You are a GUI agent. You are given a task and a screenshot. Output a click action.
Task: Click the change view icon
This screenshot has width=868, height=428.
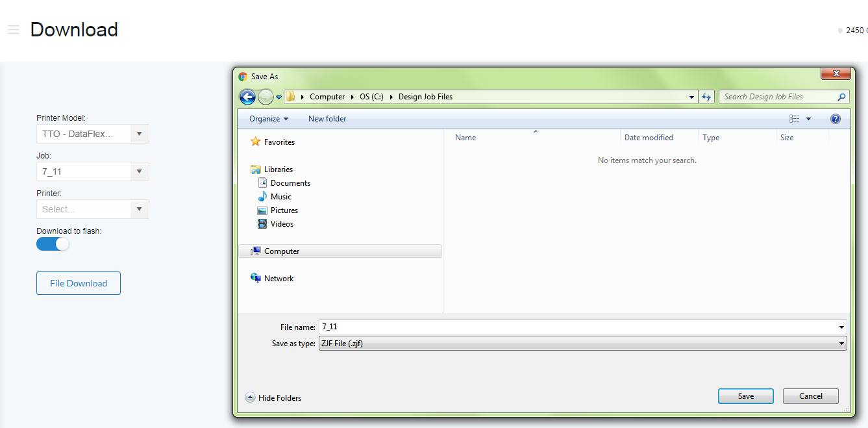coord(795,119)
